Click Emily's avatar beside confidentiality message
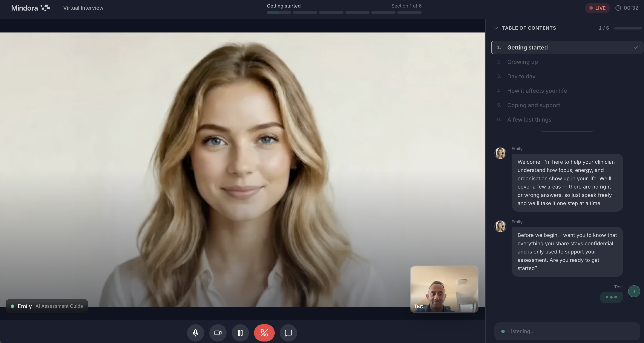The image size is (644, 343). coord(500,226)
